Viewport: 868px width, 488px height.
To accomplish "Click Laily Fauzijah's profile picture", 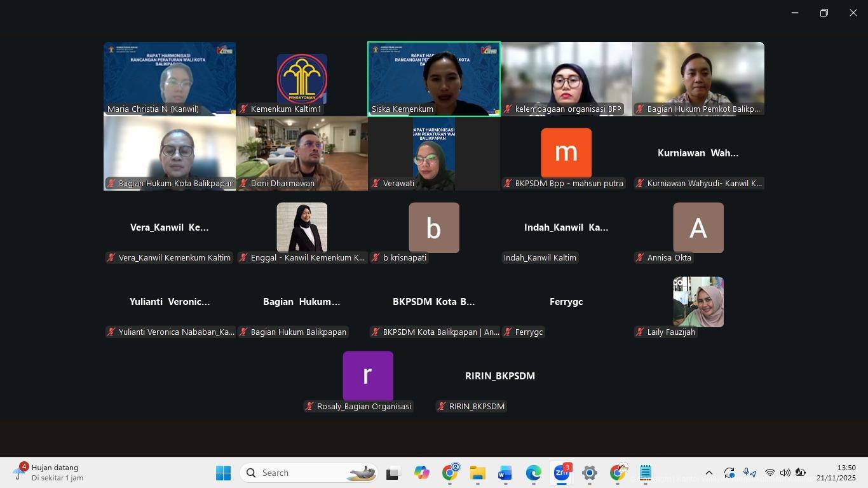I will (x=698, y=302).
